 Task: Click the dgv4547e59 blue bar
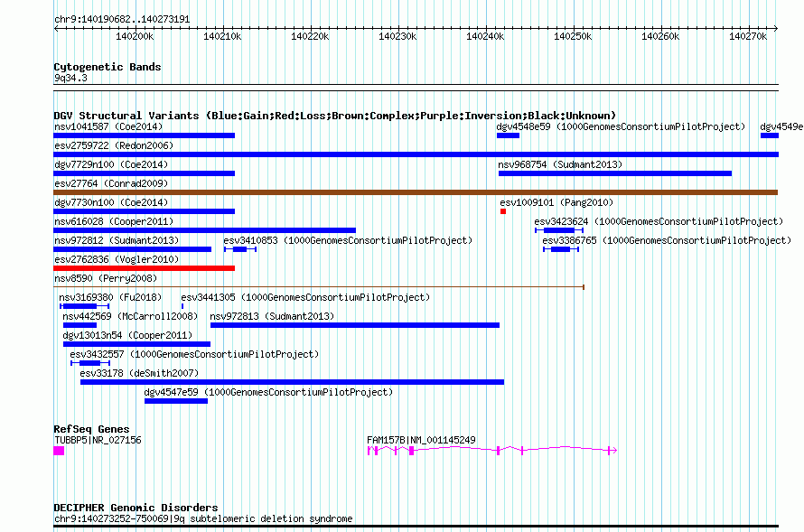[176, 401]
